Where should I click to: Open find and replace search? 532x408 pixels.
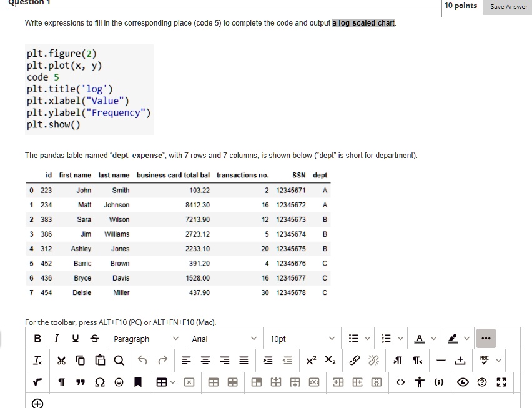point(119,360)
